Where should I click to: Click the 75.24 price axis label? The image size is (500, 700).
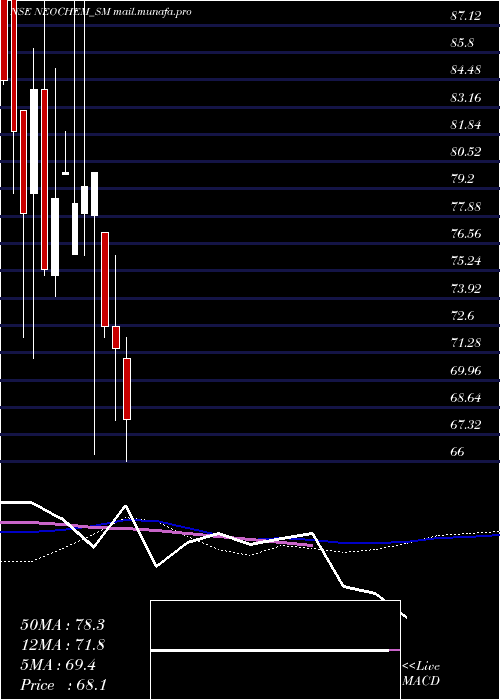click(466, 261)
